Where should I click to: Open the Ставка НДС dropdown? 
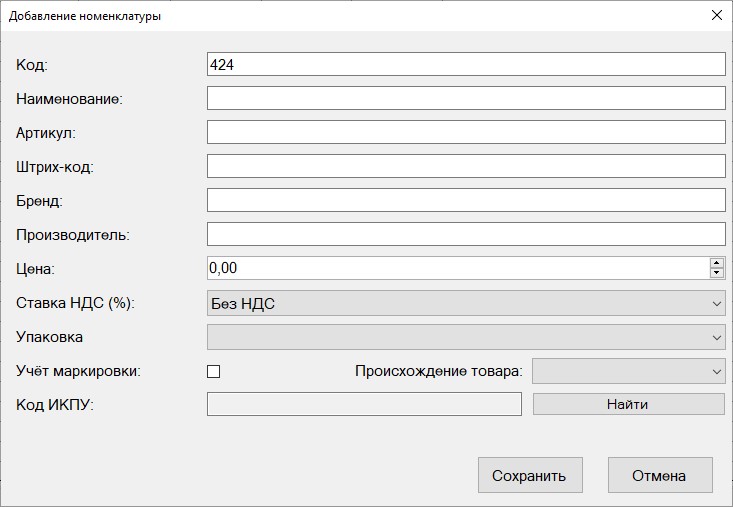[465, 303]
